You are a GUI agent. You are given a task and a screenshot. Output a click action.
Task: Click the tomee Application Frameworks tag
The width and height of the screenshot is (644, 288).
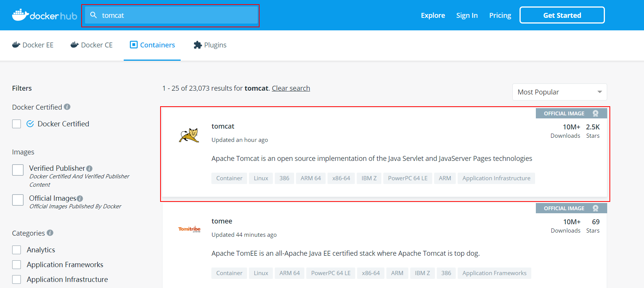[x=494, y=273]
